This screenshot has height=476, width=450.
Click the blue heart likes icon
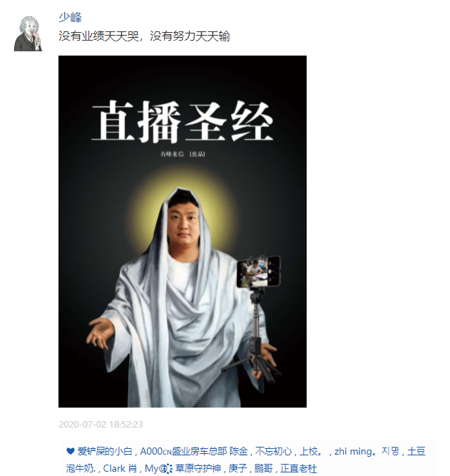click(x=70, y=451)
